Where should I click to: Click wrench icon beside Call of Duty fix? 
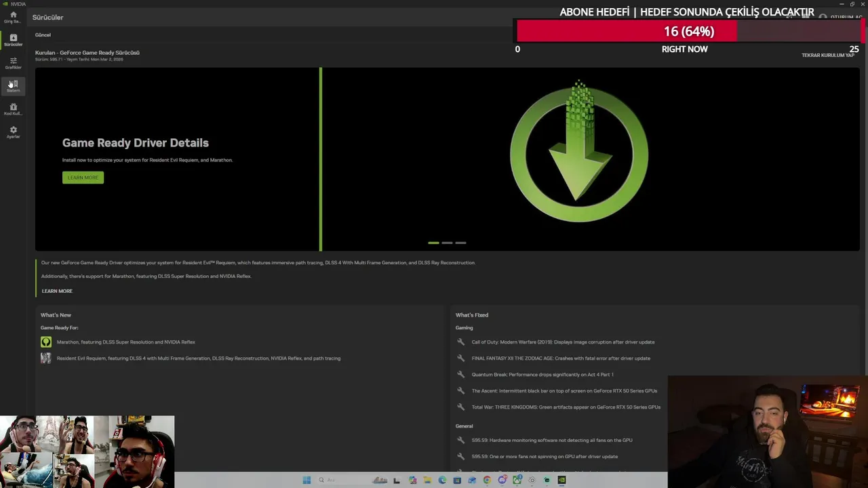461,342
